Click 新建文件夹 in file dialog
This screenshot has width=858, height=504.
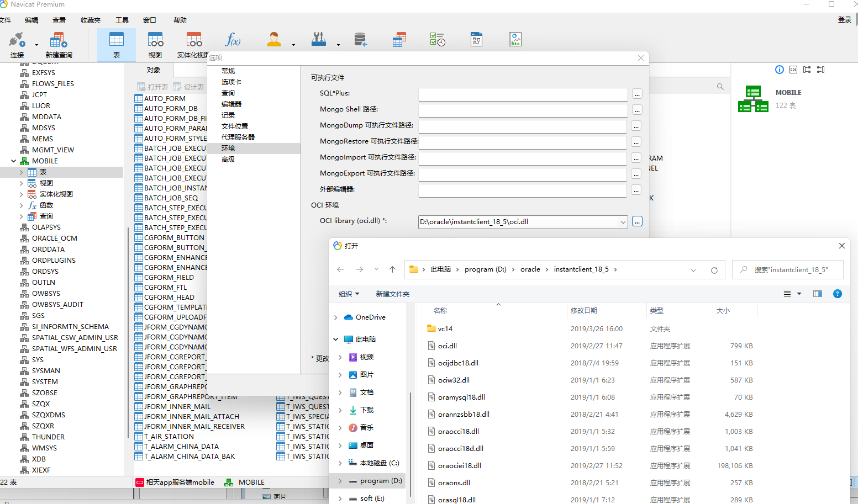(393, 294)
